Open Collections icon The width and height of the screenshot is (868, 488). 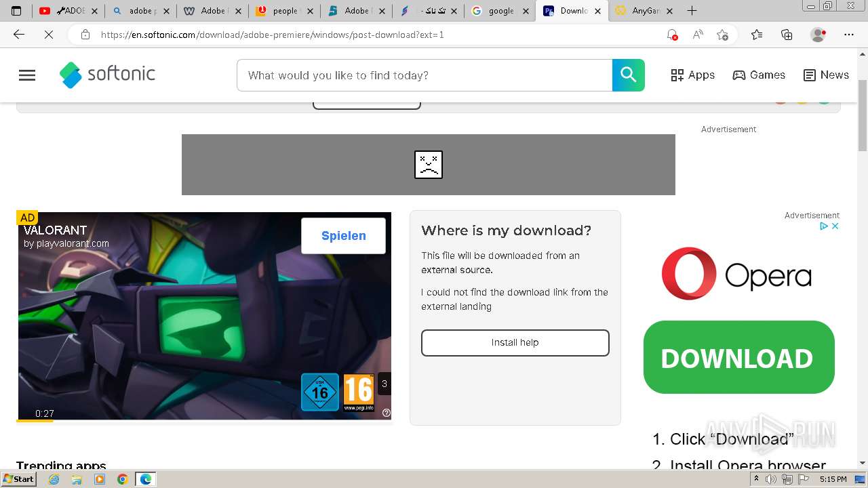787,35
